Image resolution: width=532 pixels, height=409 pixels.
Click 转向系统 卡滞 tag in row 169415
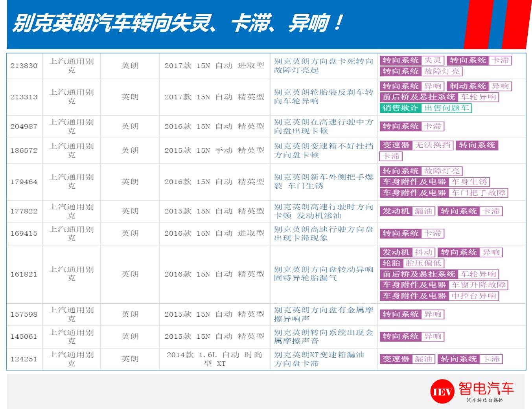412,233
